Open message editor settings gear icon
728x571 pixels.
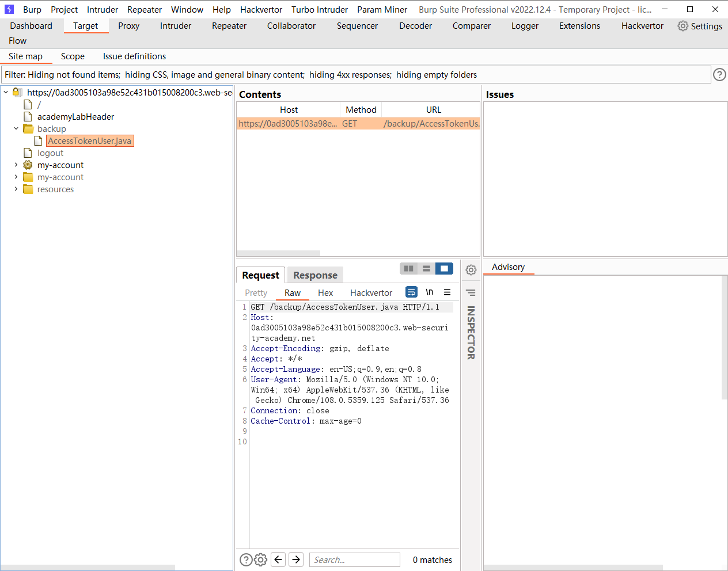471,270
